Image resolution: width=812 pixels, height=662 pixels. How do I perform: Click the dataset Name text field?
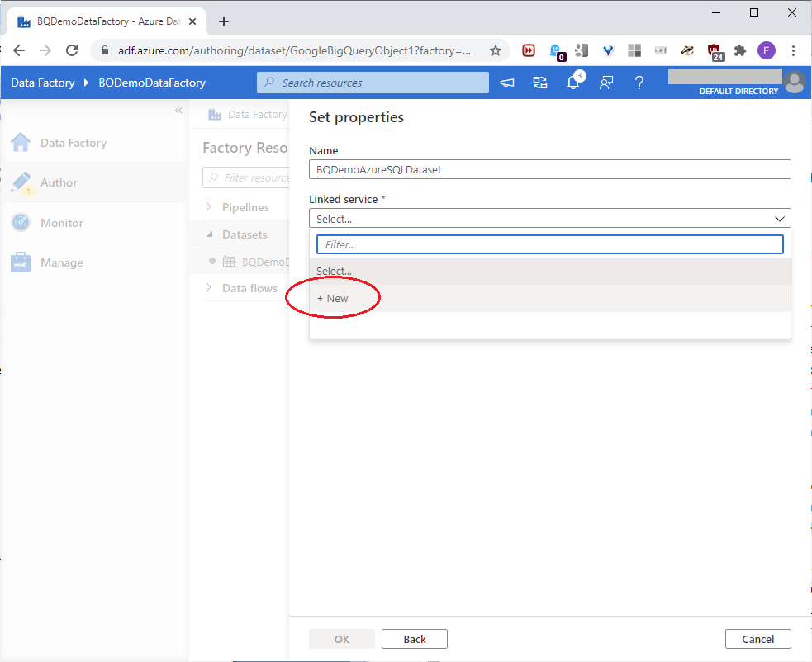[549, 169]
